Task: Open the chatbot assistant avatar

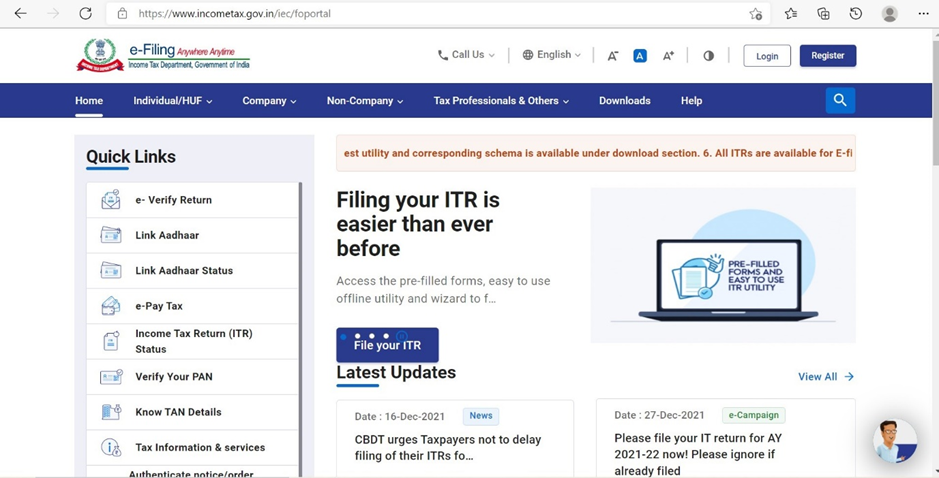Action: point(895,441)
